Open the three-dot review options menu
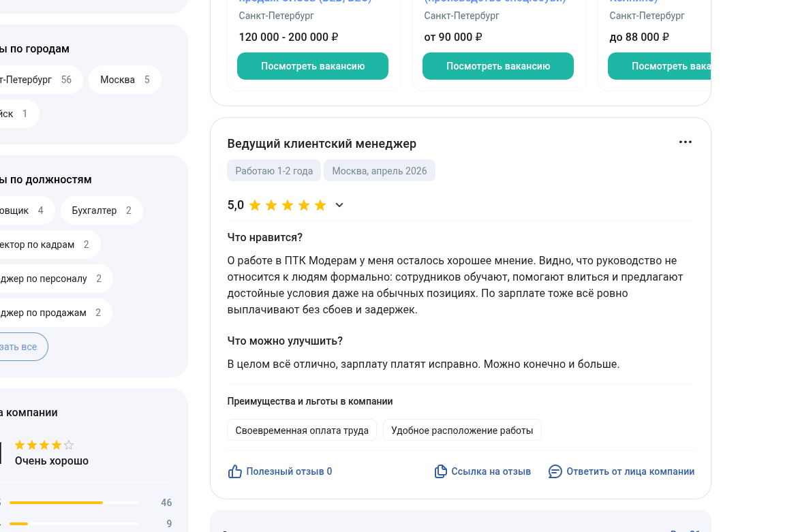The height and width of the screenshot is (532, 798). 685,142
